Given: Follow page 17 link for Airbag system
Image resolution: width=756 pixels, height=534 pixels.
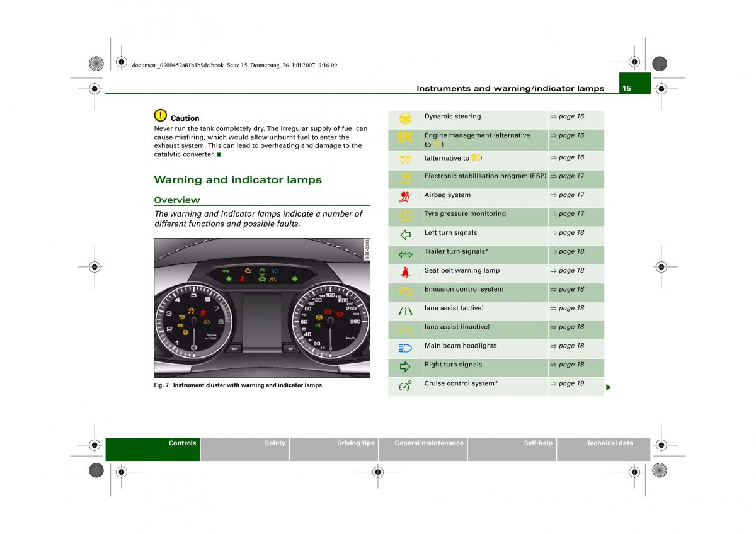Looking at the screenshot, I should [x=567, y=195].
